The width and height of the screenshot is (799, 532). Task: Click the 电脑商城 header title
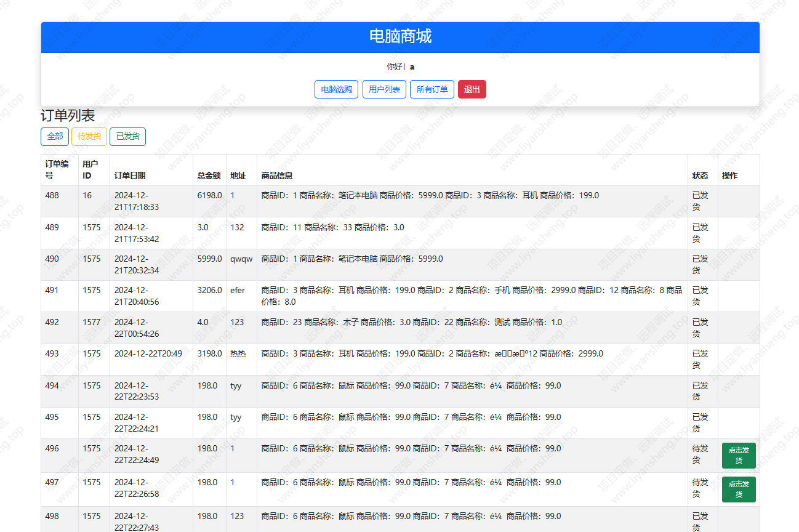click(x=400, y=36)
